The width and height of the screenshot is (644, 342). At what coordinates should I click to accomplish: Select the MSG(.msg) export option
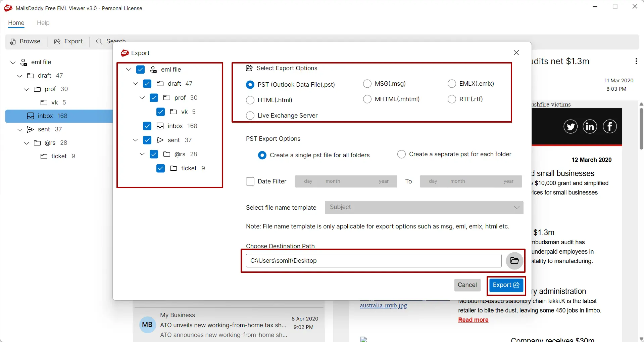[x=367, y=83]
